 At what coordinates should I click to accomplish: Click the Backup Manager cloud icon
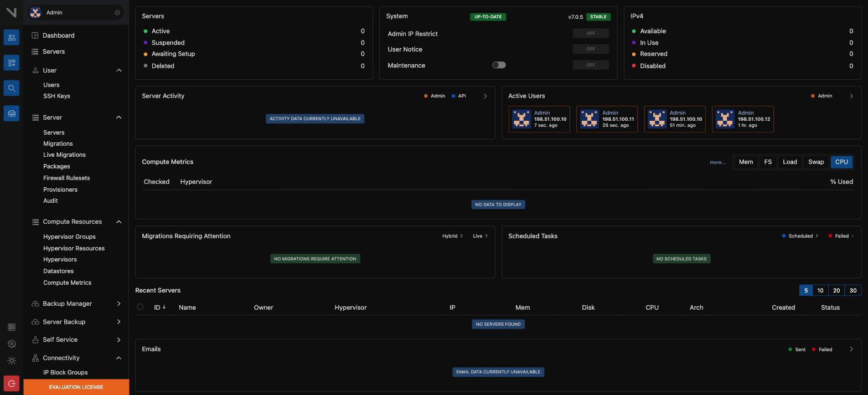pos(35,304)
